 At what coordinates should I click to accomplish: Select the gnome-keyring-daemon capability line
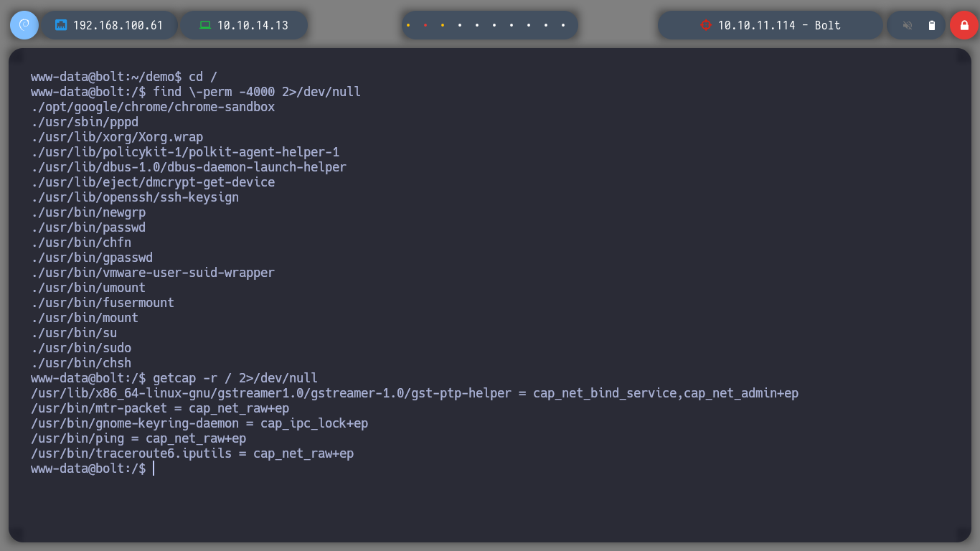click(199, 423)
